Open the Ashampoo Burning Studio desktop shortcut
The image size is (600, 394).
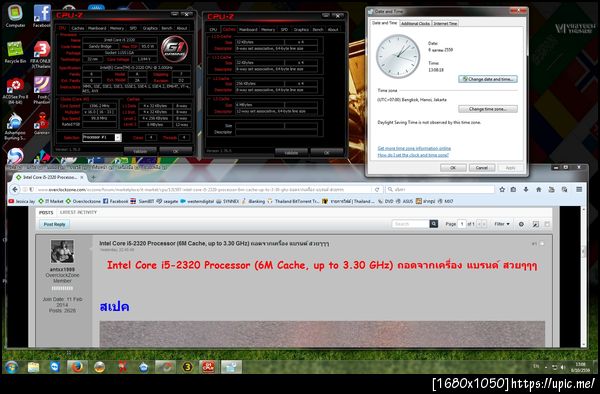(15, 126)
